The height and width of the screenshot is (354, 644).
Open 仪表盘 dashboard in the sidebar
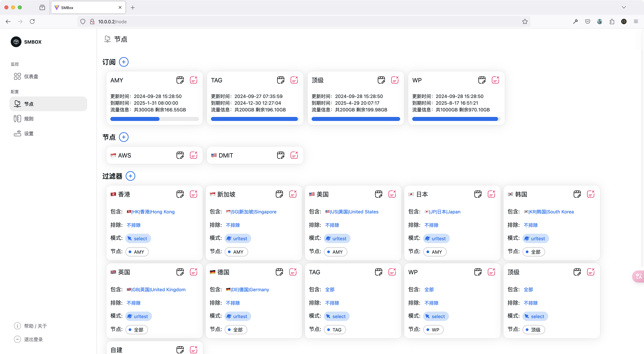pos(48,76)
